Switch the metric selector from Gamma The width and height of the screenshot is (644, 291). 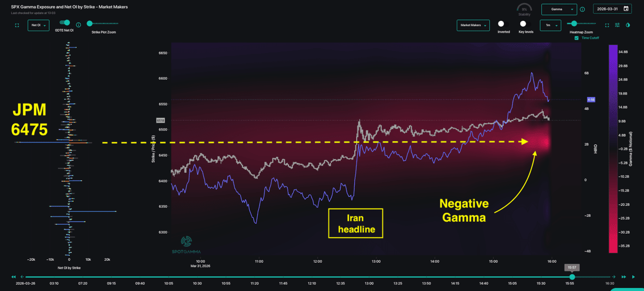pos(558,9)
